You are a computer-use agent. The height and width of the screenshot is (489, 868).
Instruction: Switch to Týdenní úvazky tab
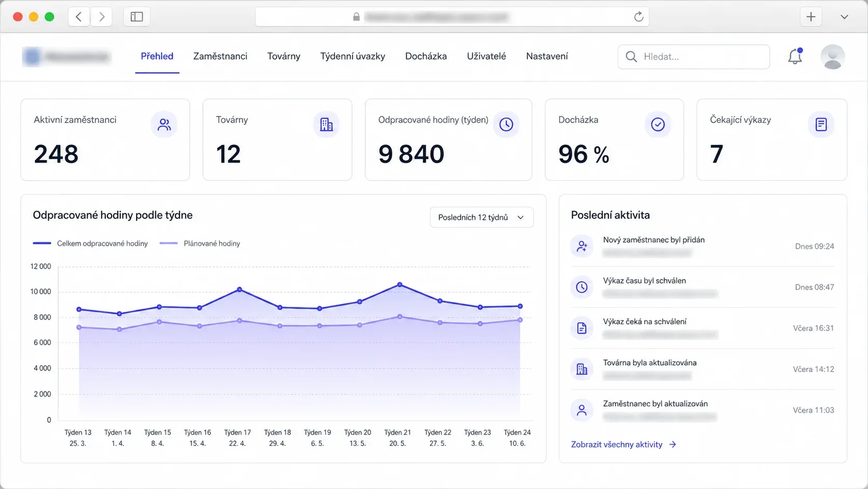click(352, 56)
